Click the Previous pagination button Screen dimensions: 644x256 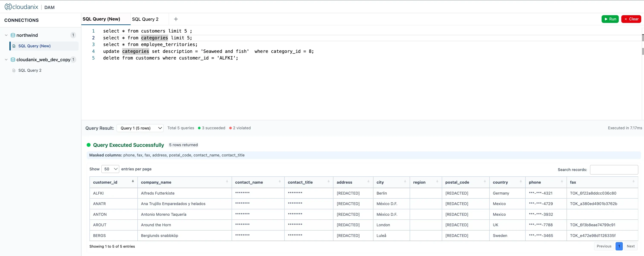[604, 246]
